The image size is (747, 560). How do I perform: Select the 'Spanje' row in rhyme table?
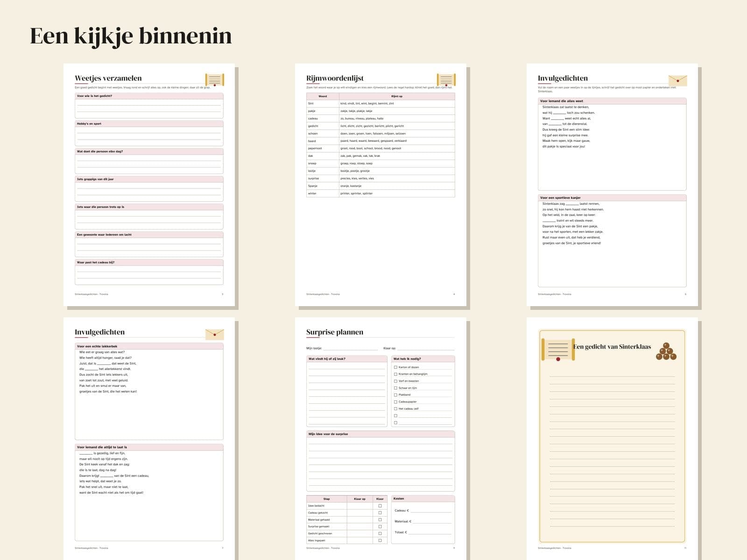[x=381, y=186]
